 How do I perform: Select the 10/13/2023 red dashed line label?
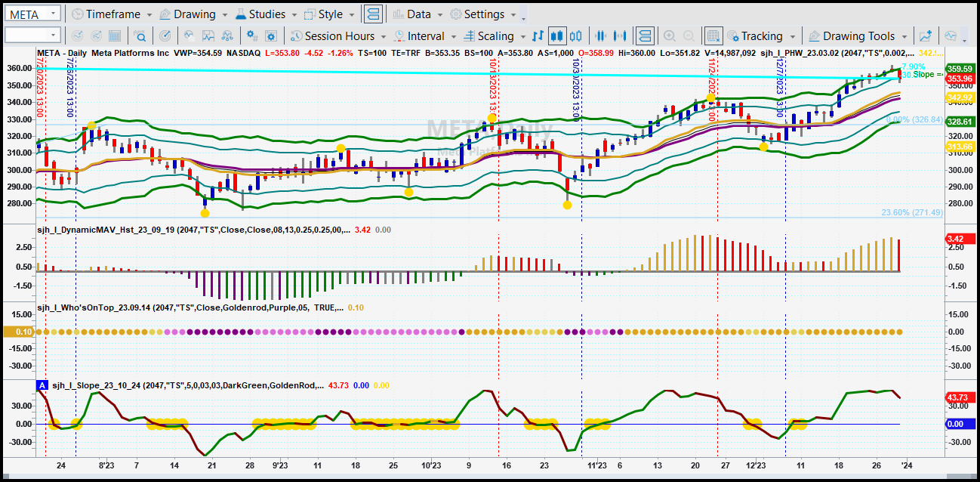(492, 88)
